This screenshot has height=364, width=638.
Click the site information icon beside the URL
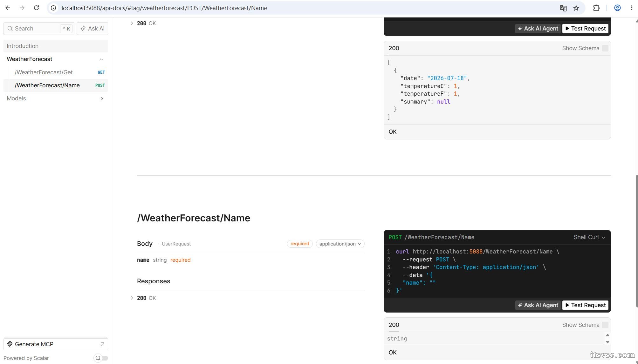click(x=54, y=8)
